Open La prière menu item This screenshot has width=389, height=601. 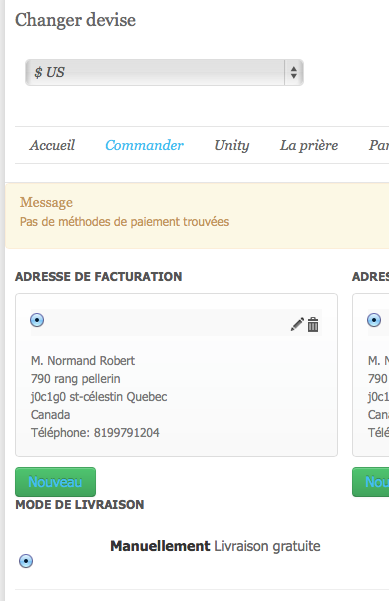tap(309, 145)
